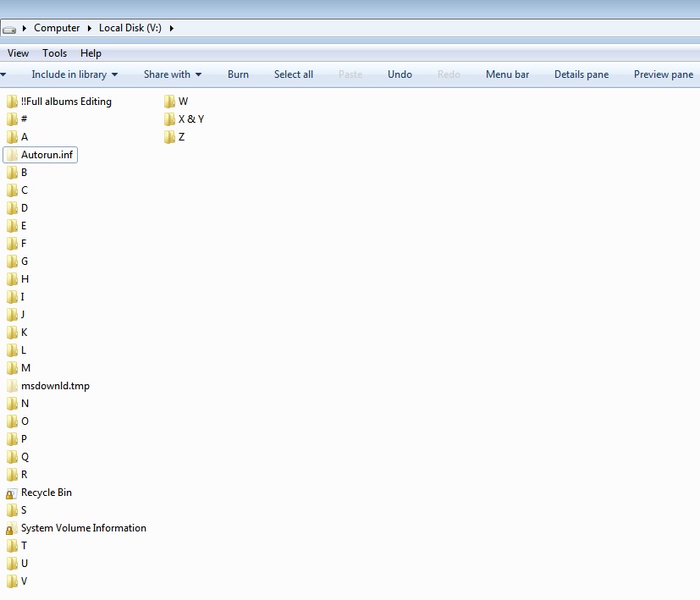Screen dimensions: 700x600
Task: Click the Undo toolbar button
Action: pos(400,74)
